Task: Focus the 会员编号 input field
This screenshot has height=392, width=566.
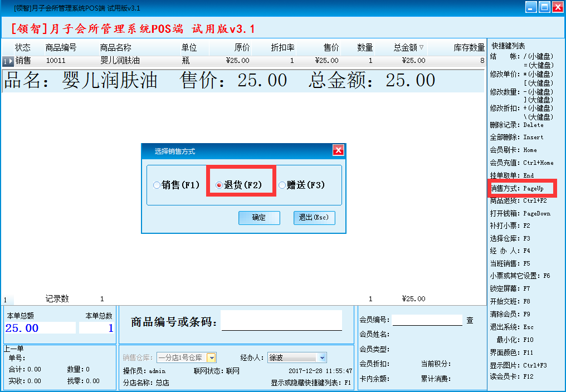Action: 427,320
